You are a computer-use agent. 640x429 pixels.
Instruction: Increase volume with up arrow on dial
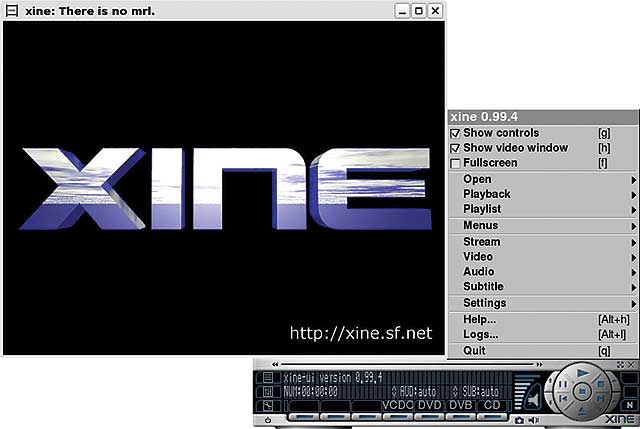coord(550,380)
